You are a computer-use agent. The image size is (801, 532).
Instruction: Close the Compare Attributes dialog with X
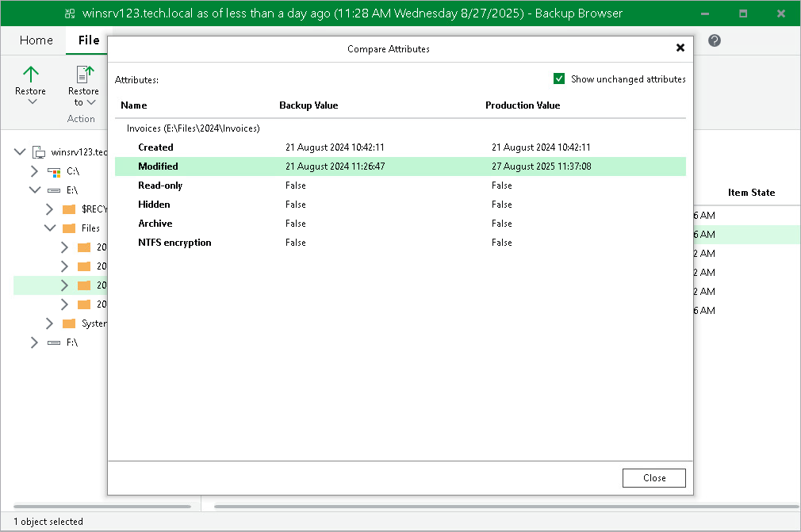tap(680, 48)
